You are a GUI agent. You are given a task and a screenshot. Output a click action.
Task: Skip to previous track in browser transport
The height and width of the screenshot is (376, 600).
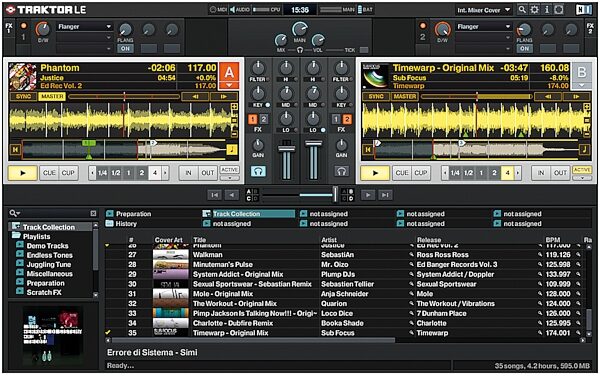pyautogui.click(x=214, y=195)
